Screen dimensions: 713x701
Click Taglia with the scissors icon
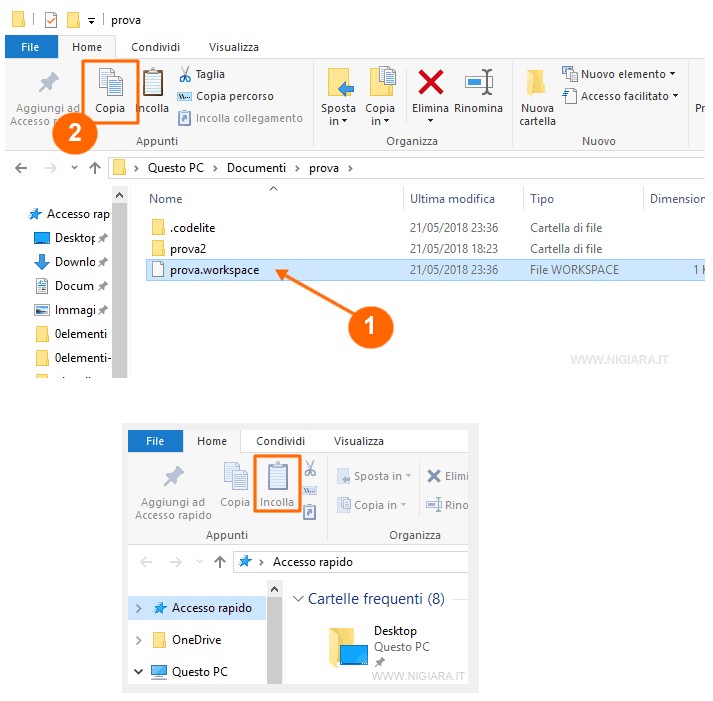pos(201,74)
